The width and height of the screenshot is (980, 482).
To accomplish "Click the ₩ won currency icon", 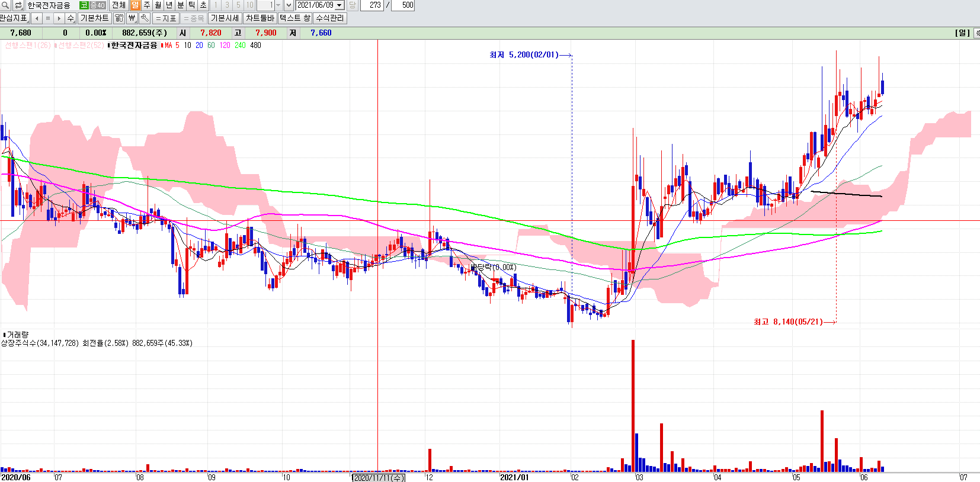I will 132,18.
